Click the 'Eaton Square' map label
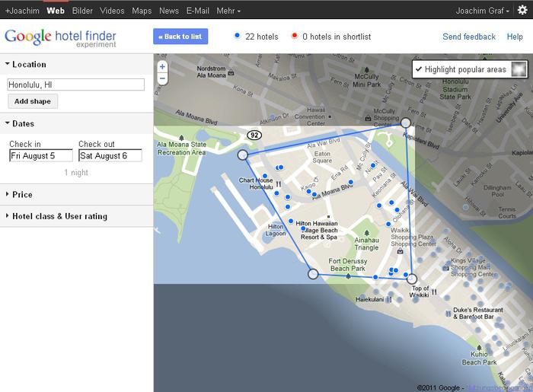The height and width of the screenshot is (392, 533). 322,157
